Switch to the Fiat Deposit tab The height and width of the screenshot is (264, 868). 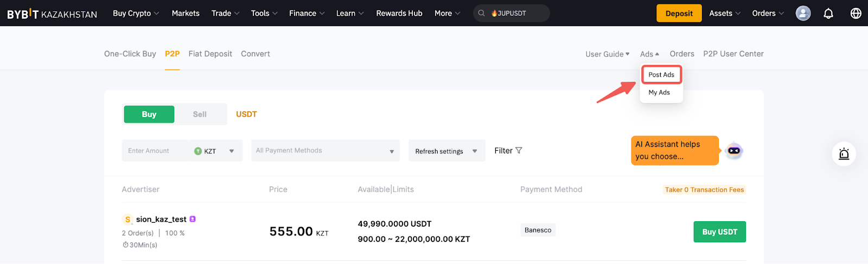click(x=210, y=54)
